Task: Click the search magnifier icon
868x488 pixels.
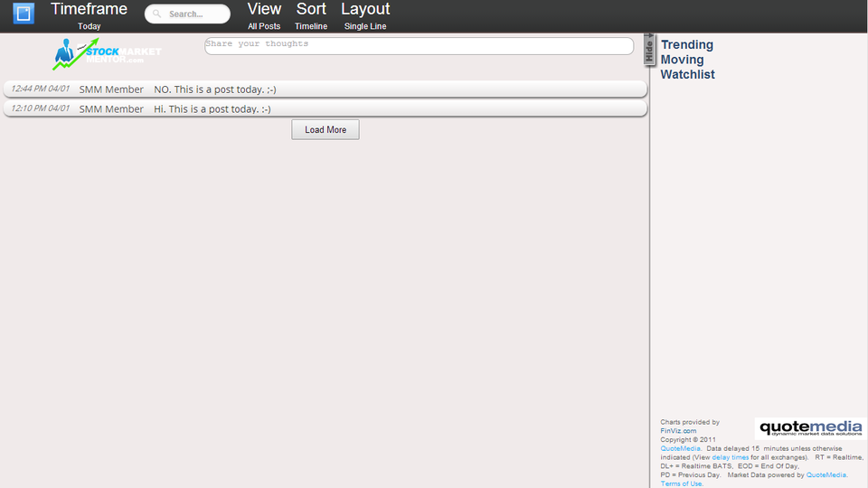Action: [157, 14]
